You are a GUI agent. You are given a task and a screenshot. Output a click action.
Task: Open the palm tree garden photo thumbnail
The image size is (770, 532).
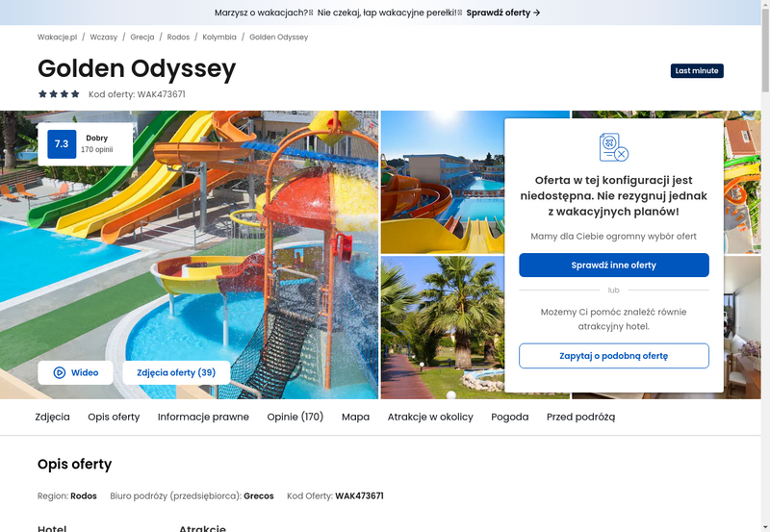(x=443, y=327)
